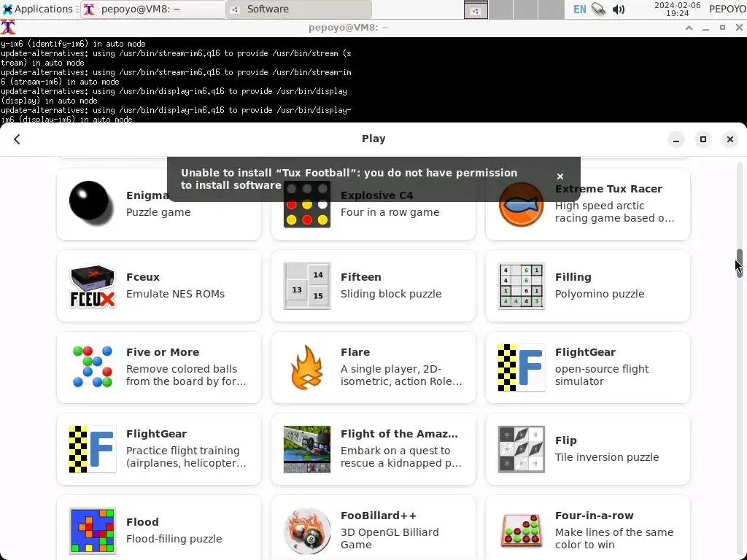
Task: Click the '3D OpenGL Billiard Game' description
Action: coord(390,539)
